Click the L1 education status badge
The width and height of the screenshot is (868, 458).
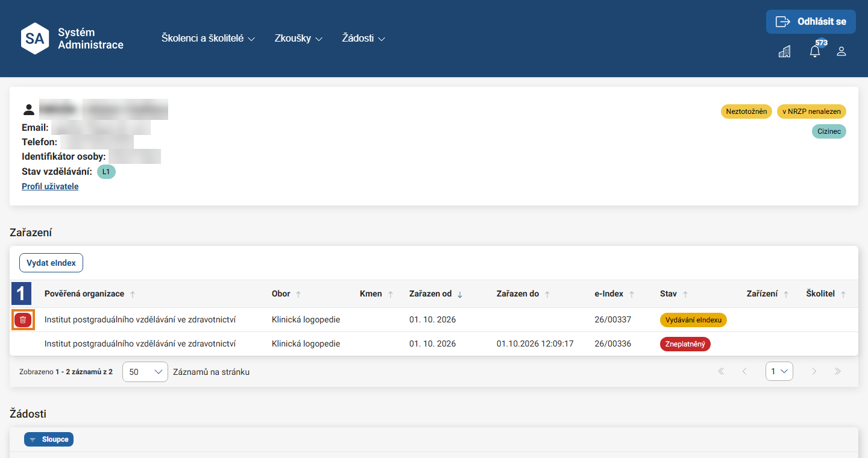106,172
